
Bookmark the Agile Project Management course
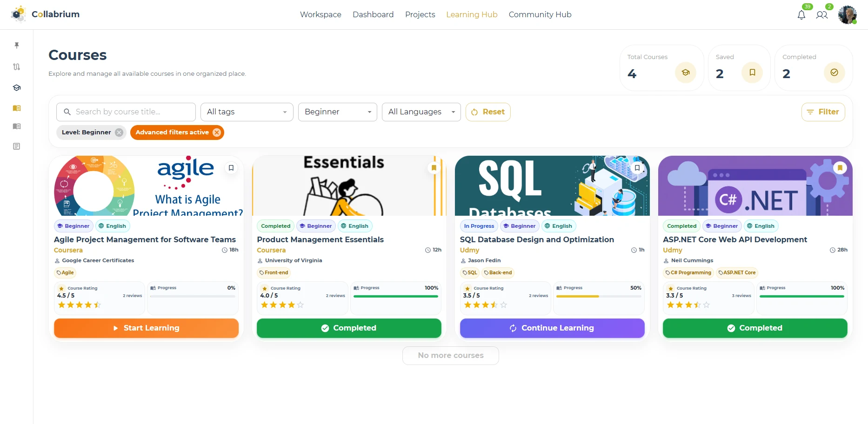click(x=231, y=168)
